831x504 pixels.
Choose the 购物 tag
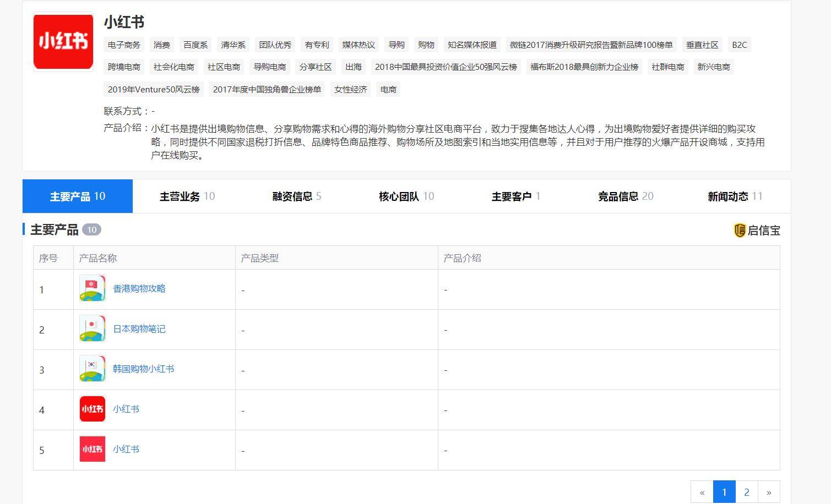426,45
